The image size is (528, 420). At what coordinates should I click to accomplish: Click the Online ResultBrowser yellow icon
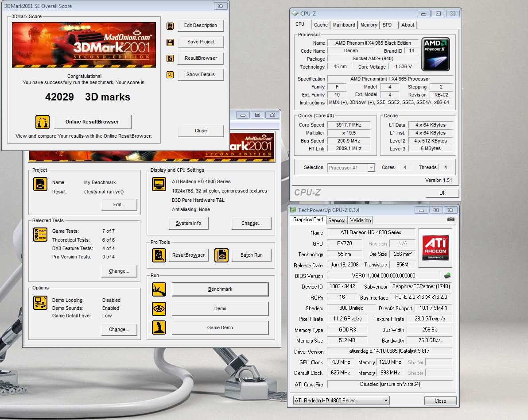point(43,122)
